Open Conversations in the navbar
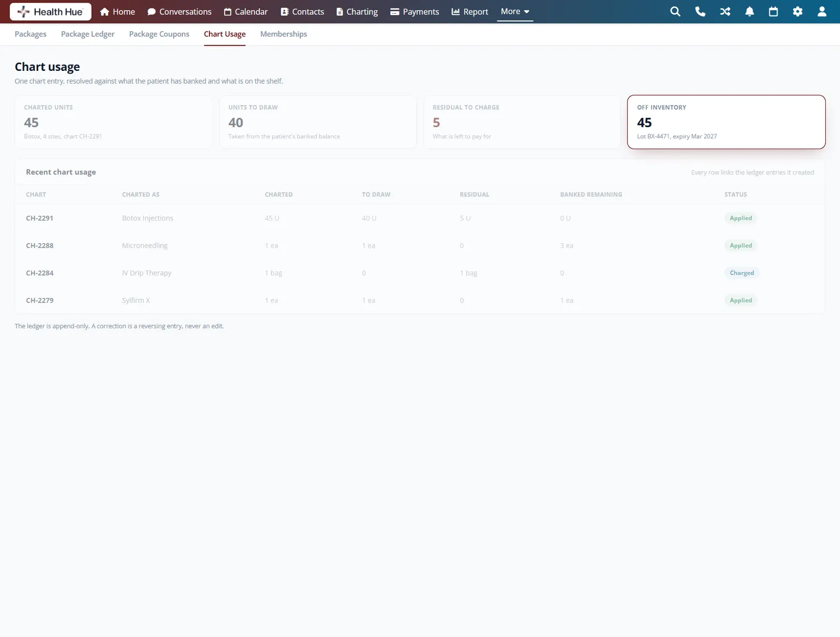Image resolution: width=840 pixels, height=637 pixels. (180, 12)
